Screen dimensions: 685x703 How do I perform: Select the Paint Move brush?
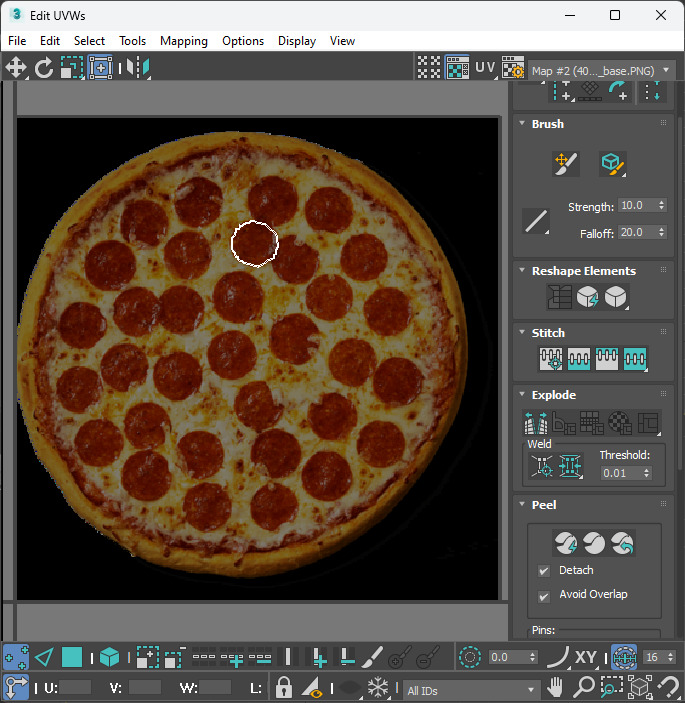tap(566, 164)
